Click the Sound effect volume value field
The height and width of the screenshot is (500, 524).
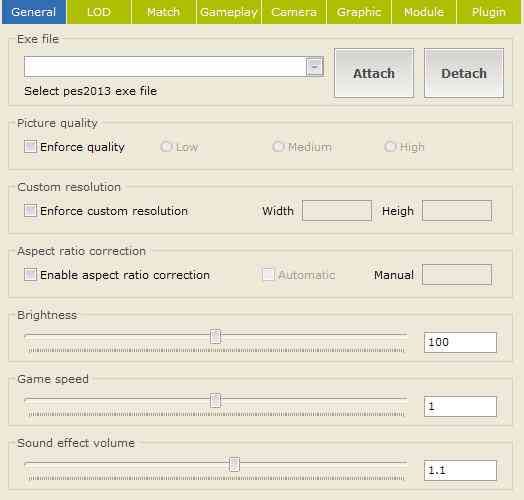[460, 470]
